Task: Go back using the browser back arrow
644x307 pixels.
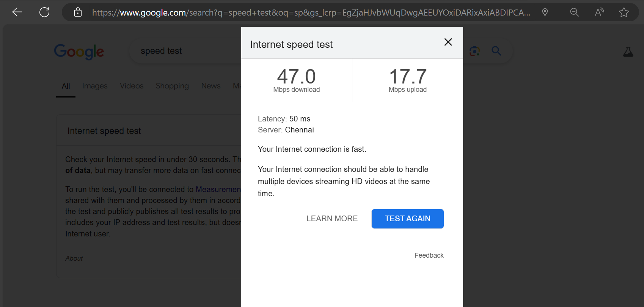Action: pyautogui.click(x=17, y=12)
